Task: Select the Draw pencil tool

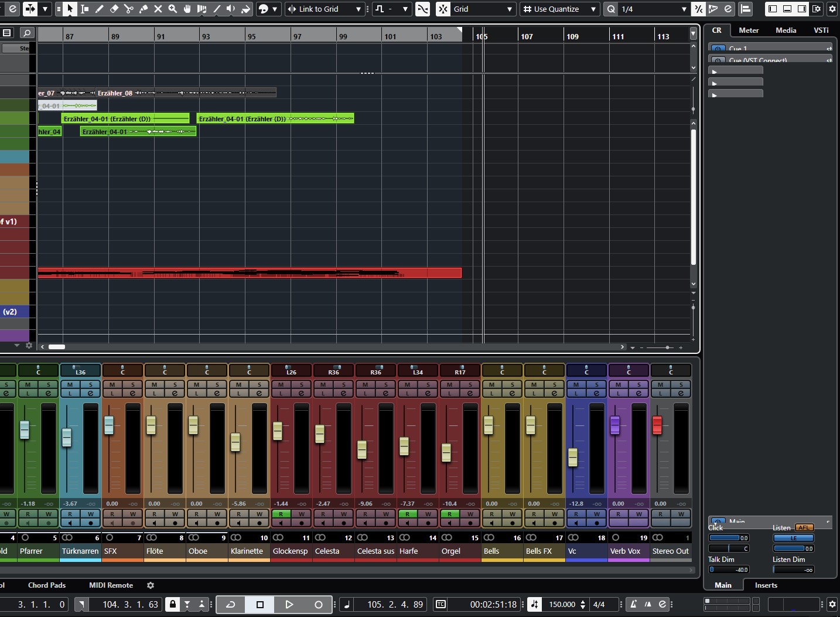Action: pos(100,9)
